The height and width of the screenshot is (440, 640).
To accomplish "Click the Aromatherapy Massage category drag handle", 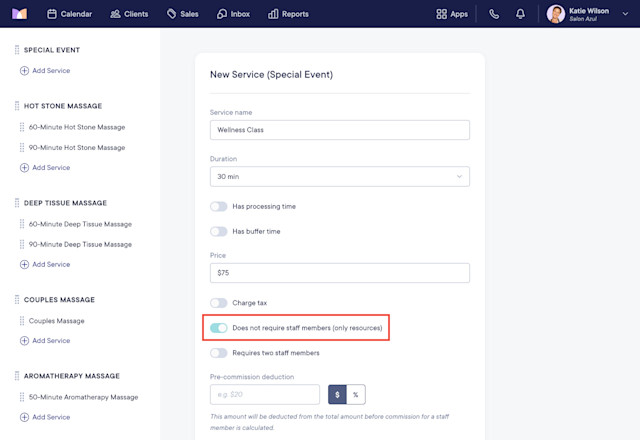I will [x=17, y=376].
